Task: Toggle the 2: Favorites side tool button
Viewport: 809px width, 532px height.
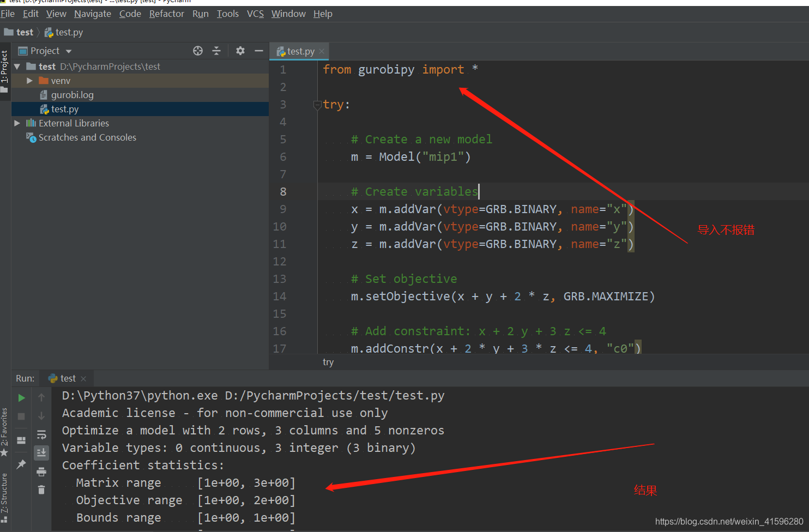Action: click(5, 432)
